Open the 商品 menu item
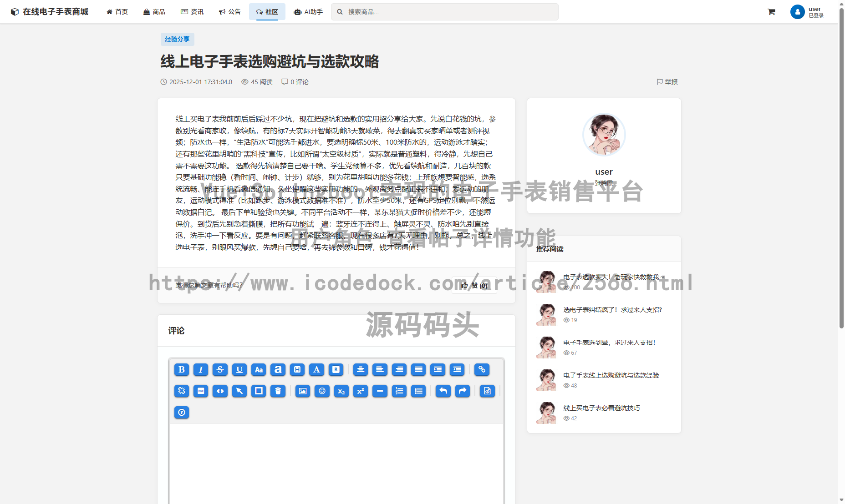This screenshot has width=845, height=504. tap(154, 12)
